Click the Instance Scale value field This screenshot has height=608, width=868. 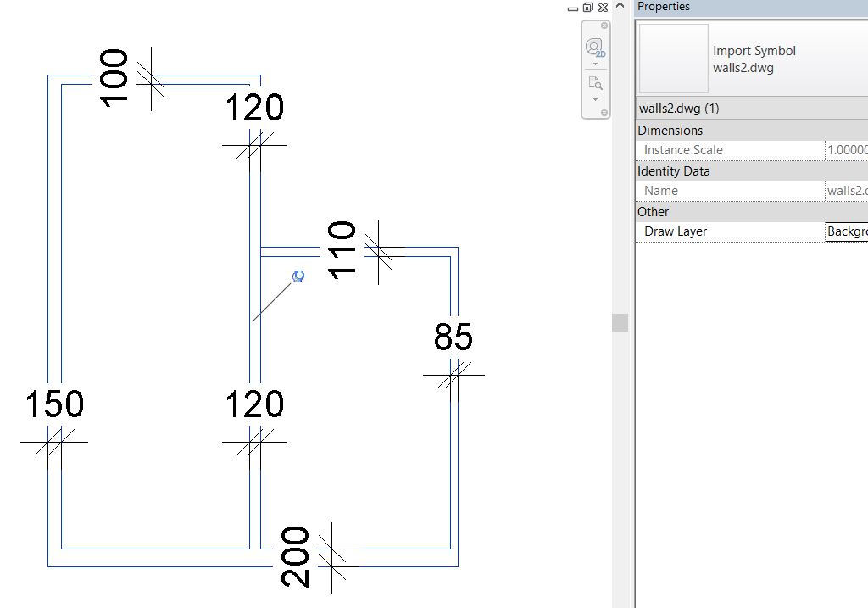(847, 150)
